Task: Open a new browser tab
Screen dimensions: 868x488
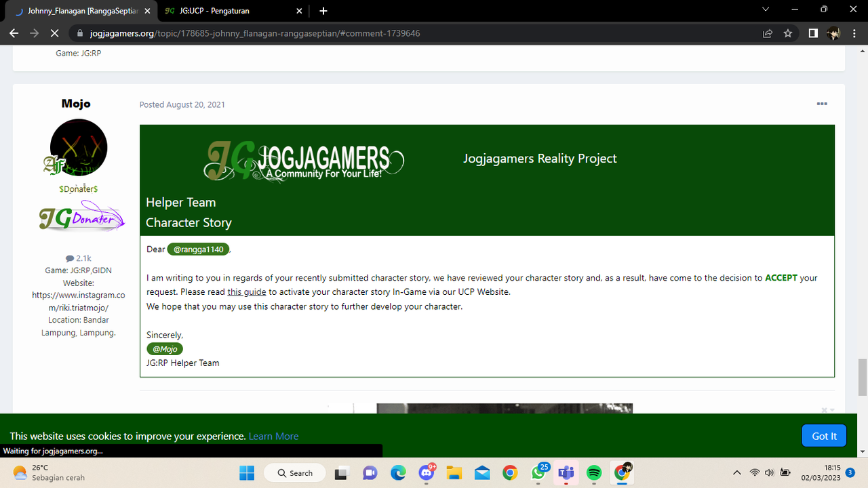Action: [323, 11]
